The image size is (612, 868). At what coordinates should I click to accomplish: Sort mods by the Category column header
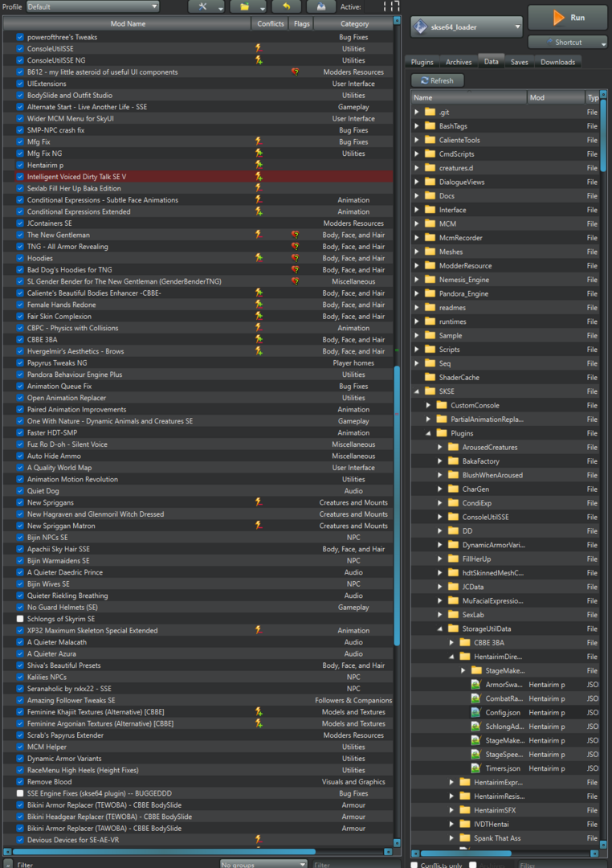click(354, 24)
